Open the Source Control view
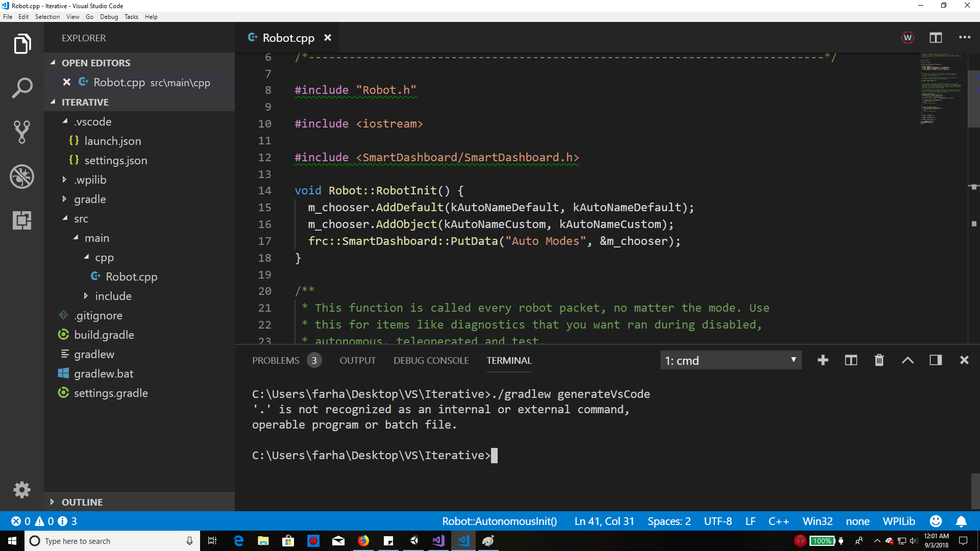This screenshot has height=551, width=980. [22, 132]
